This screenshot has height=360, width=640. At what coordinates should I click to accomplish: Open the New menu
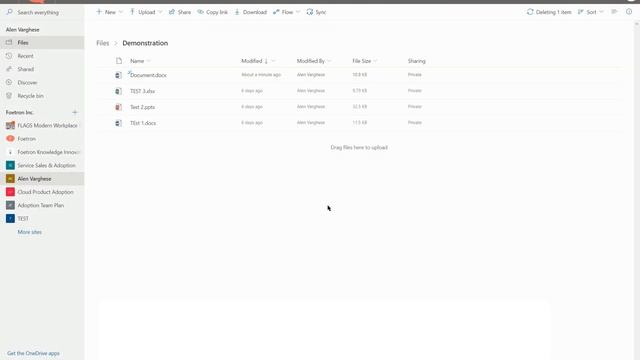point(109,12)
